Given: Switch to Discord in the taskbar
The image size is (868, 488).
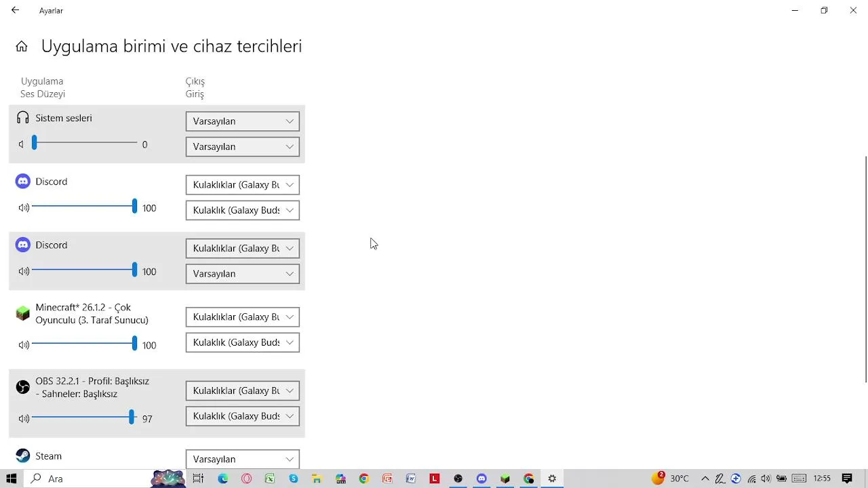Looking at the screenshot, I should click(481, 479).
